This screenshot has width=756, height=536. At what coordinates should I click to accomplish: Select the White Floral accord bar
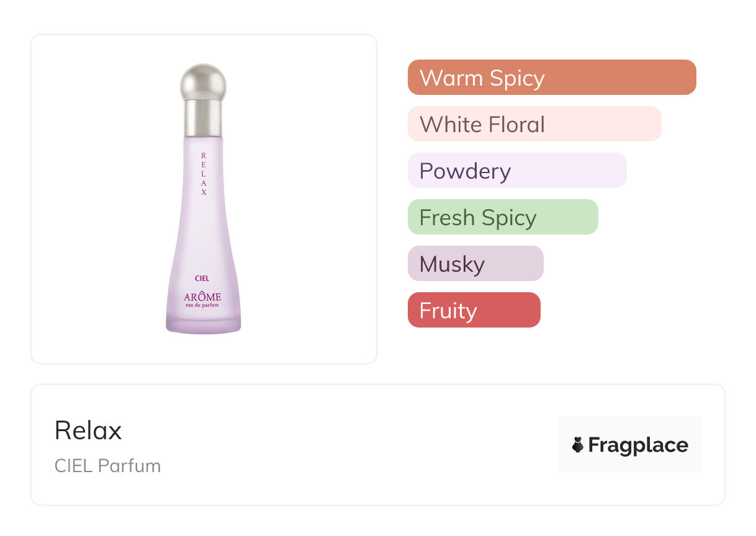click(x=534, y=124)
